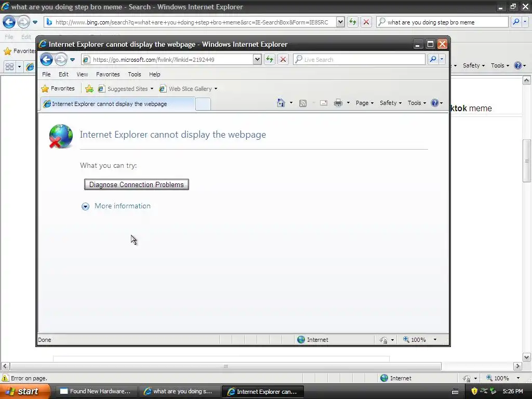Click 'Internet Explorer can...' taskbar button
Screen dimensions: 532x399
coord(262,392)
